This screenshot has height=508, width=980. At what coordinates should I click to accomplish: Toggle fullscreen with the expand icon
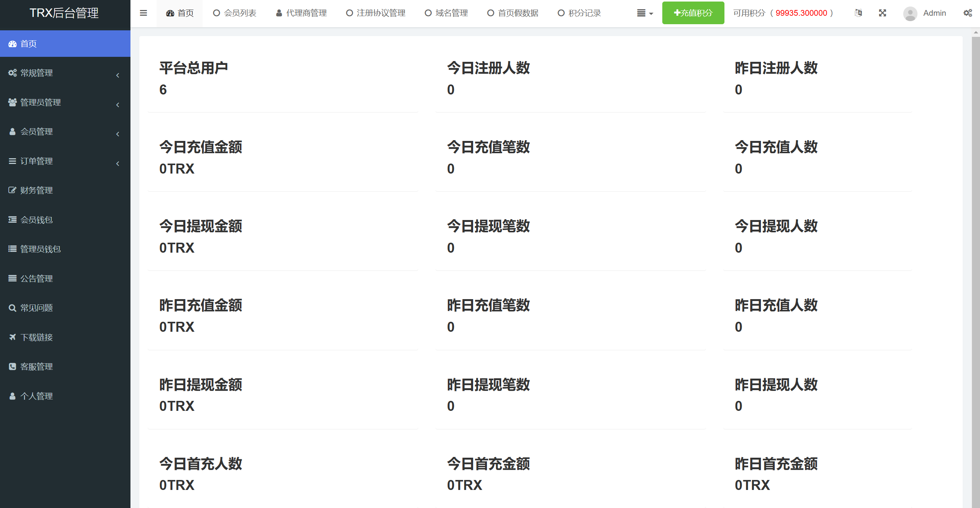point(883,13)
